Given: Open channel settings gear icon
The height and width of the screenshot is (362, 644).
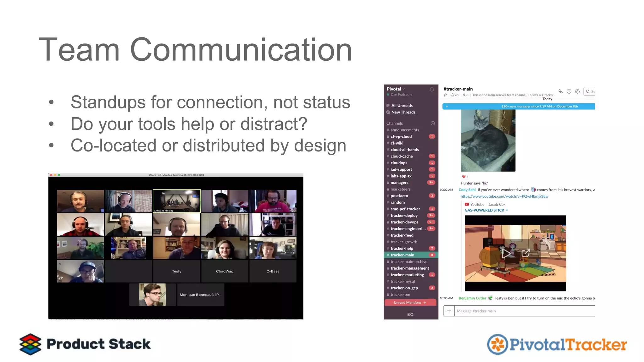Looking at the screenshot, I should (577, 91).
